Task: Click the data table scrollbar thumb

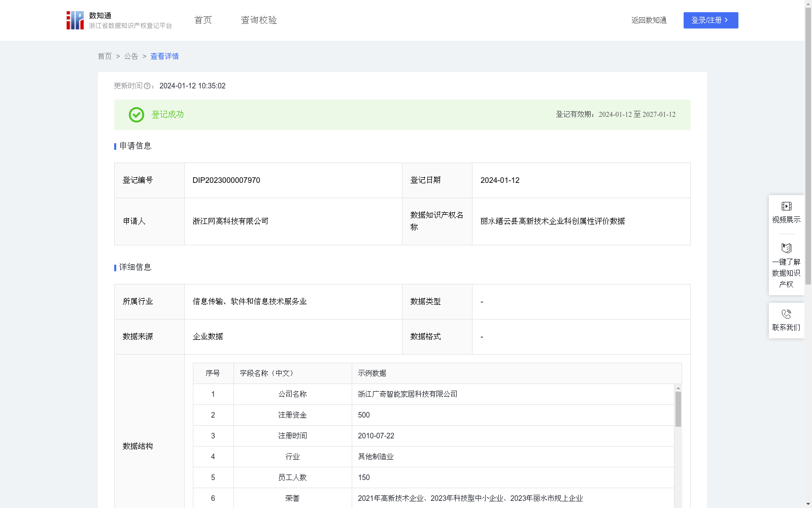Action: point(678,409)
